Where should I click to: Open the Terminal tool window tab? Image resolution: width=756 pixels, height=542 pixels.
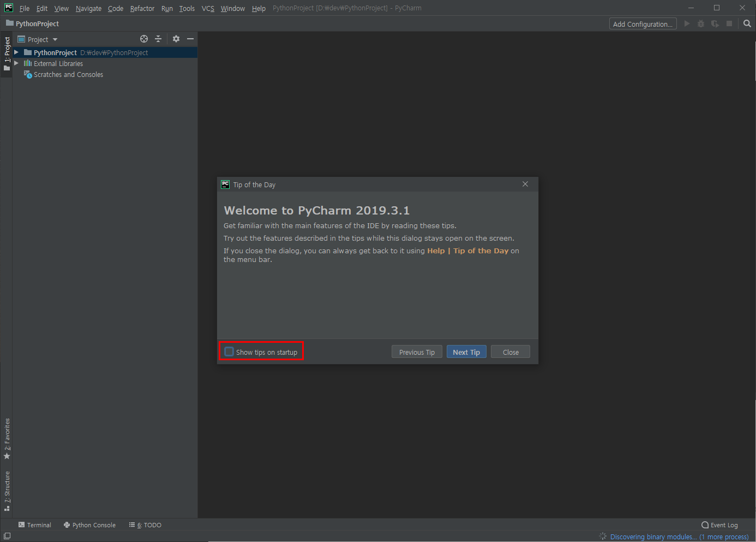tap(35, 525)
